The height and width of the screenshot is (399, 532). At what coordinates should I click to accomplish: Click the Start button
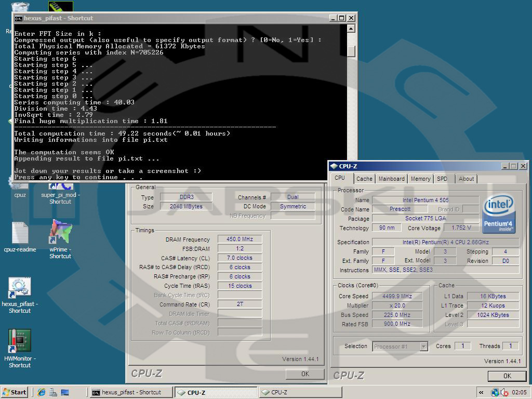[14, 392]
